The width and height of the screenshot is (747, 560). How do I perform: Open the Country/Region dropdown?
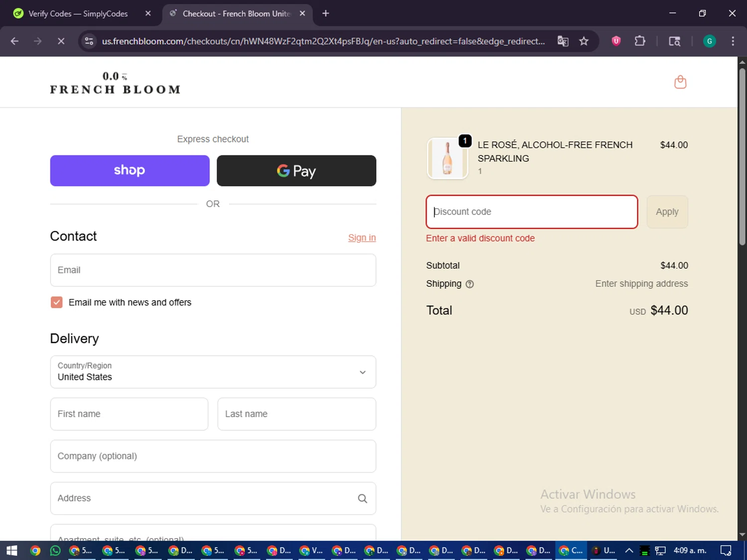[x=213, y=372]
